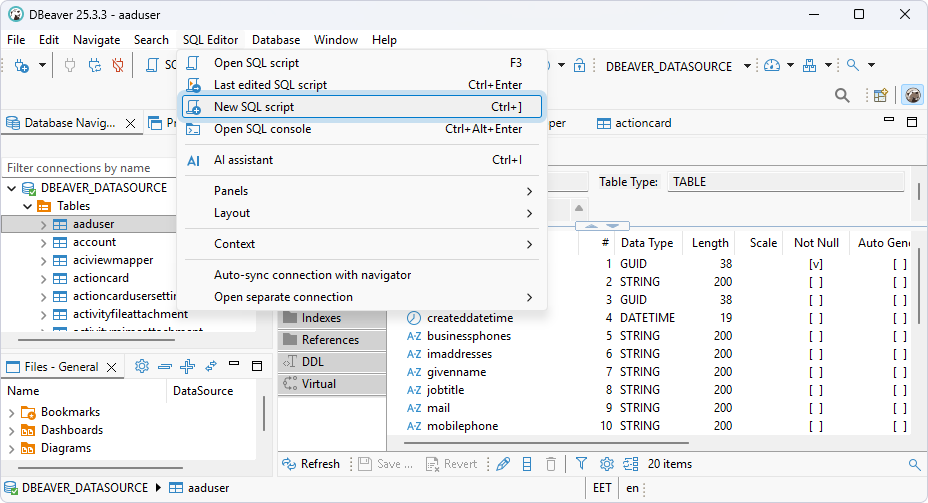This screenshot has width=928, height=503.
Task: Select Last edited SQL script entry
Action: (x=362, y=85)
